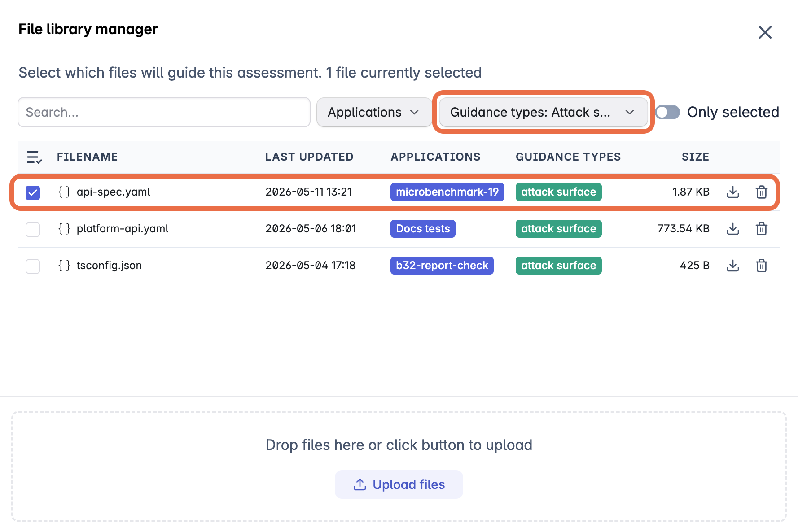Sort by the SIZE column header
Screen dimensions: 798x532
pyautogui.click(x=695, y=157)
